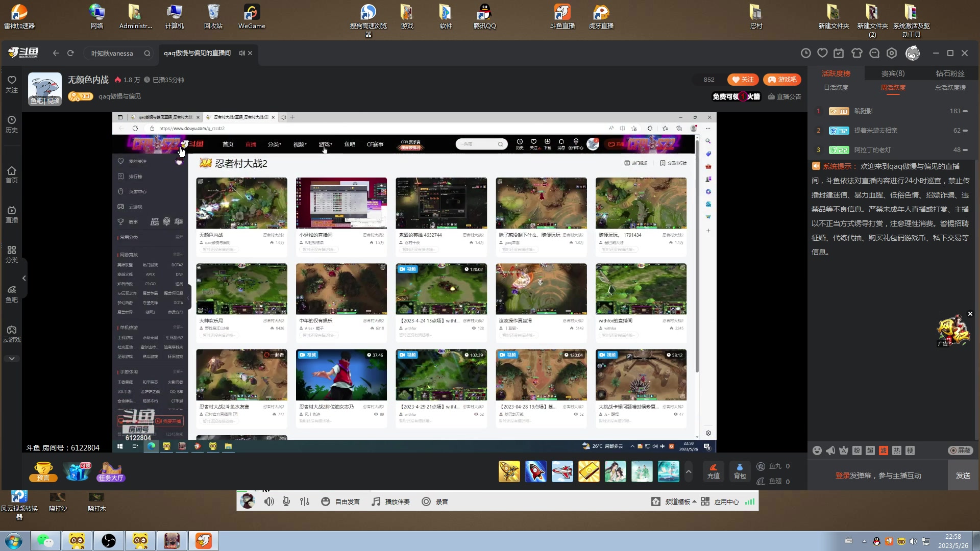Collapse the left sidebar panel arrow
This screenshot has width=980, height=551.
pos(24,278)
